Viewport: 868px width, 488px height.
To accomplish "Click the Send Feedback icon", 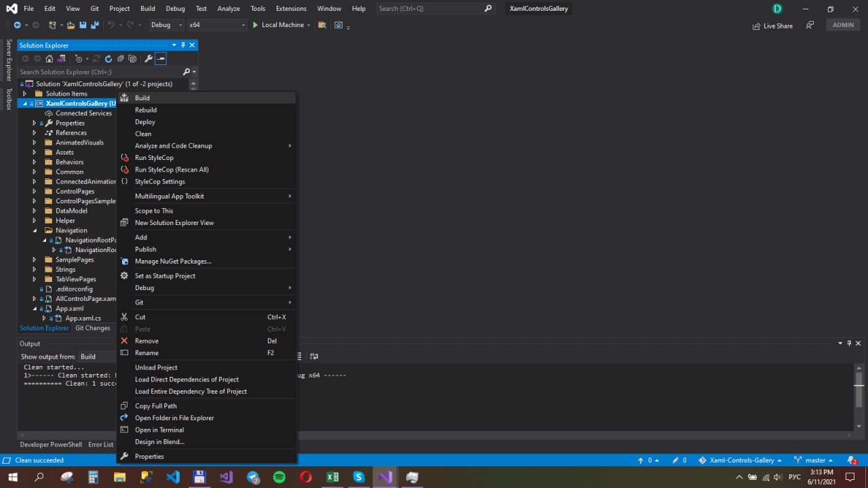I will [810, 25].
